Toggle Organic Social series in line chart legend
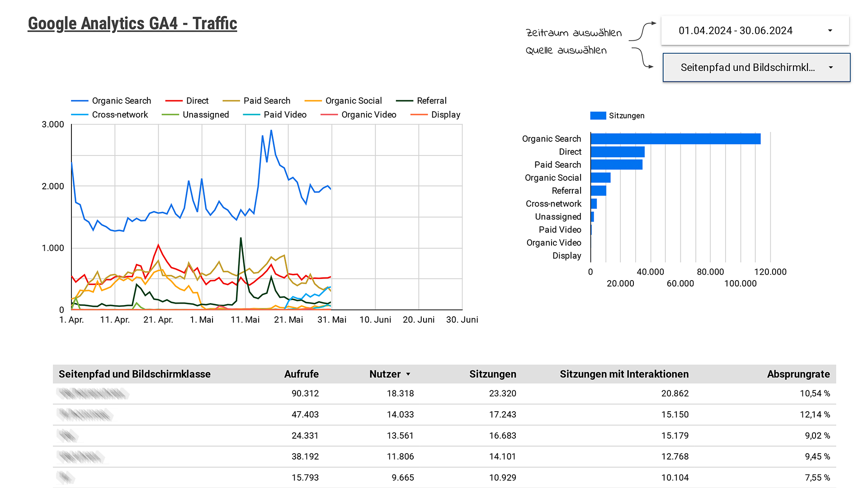This screenshot has width=868, height=488. 343,101
